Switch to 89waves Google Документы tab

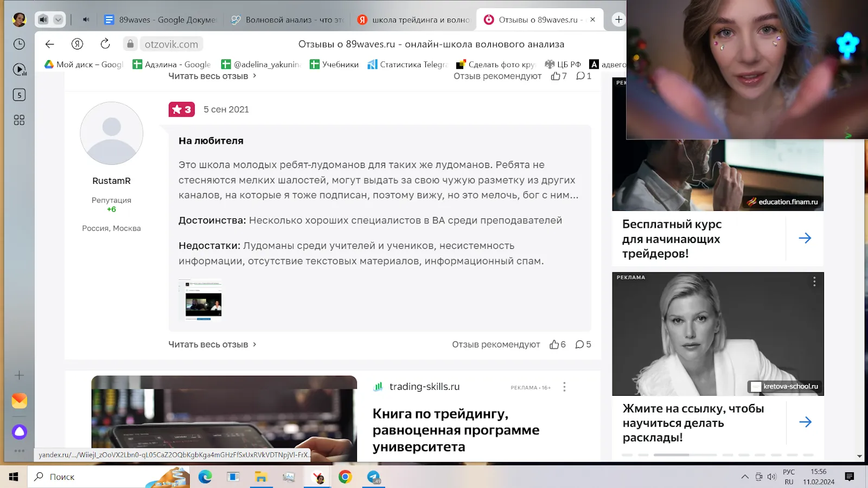(x=161, y=20)
